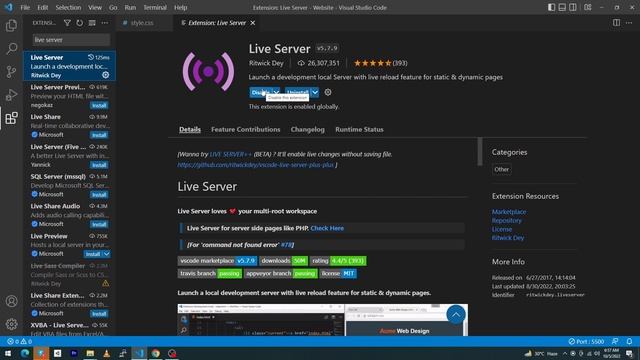Viewport: 640px width, 360px height.
Task: Open the File menu
Action: (x=25, y=7)
